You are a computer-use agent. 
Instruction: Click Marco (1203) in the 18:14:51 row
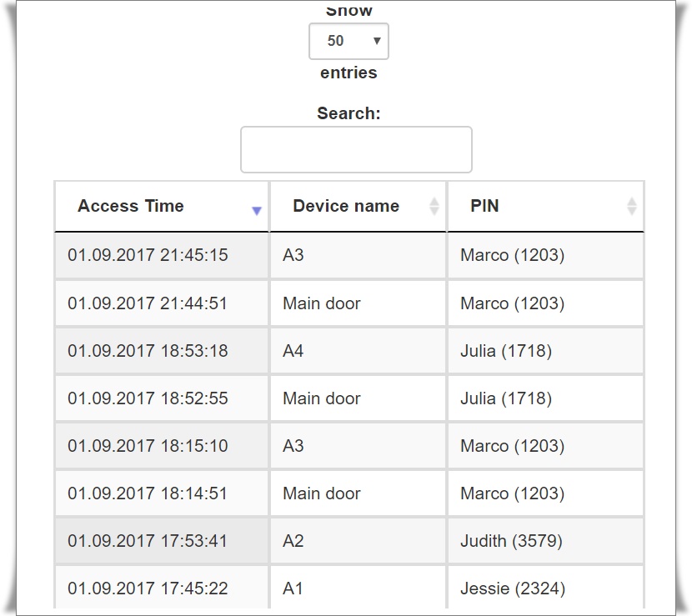tap(512, 493)
